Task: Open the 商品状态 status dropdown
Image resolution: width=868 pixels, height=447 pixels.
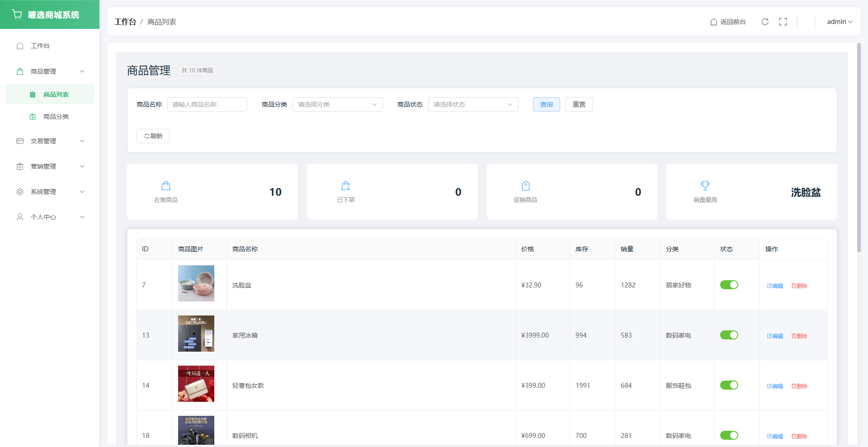Action: [x=473, y=104]
